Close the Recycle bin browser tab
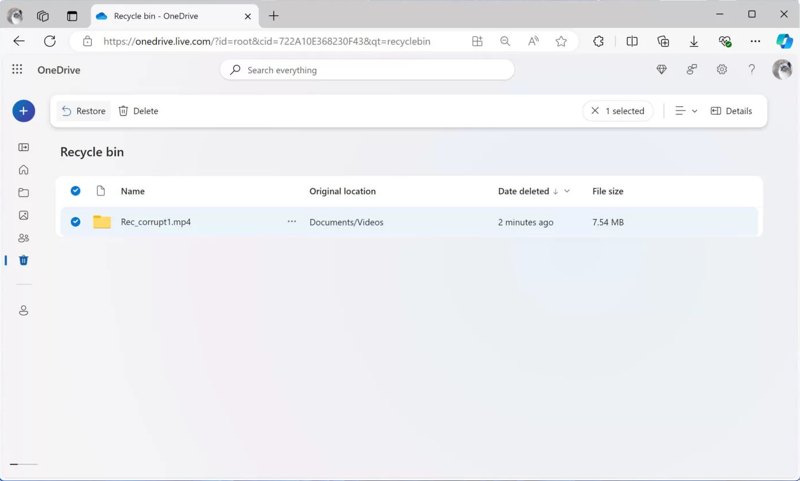 pos(247,16)
